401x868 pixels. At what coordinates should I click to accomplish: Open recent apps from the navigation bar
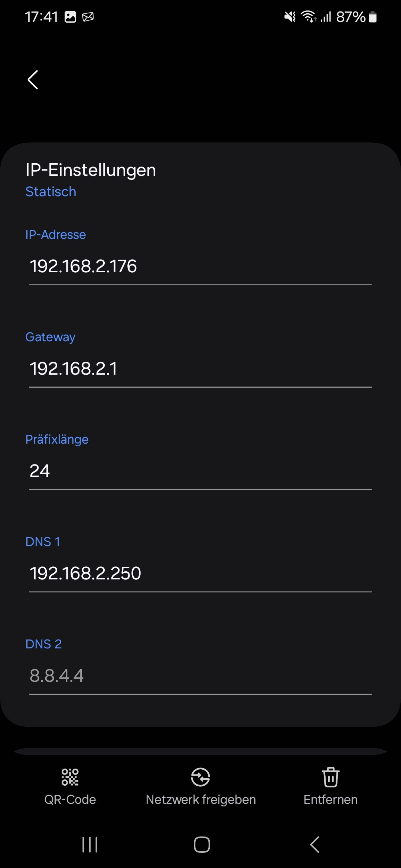pyautogui.click(x=90, y=845)
